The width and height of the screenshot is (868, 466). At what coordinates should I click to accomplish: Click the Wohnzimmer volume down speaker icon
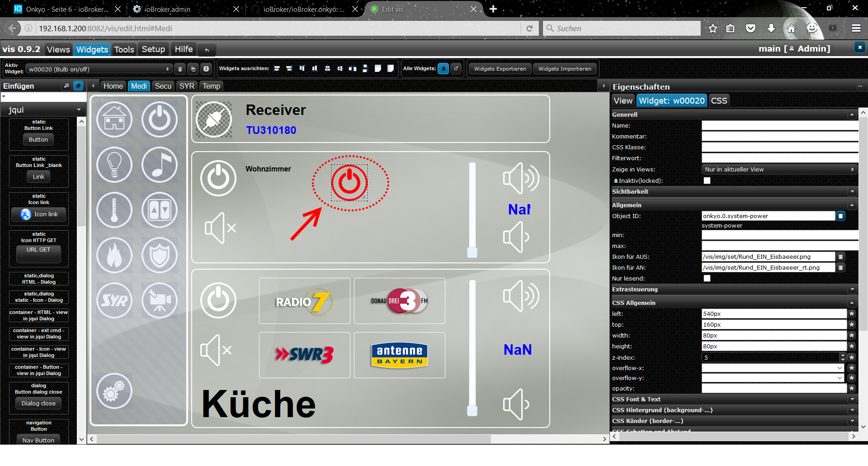516,237
